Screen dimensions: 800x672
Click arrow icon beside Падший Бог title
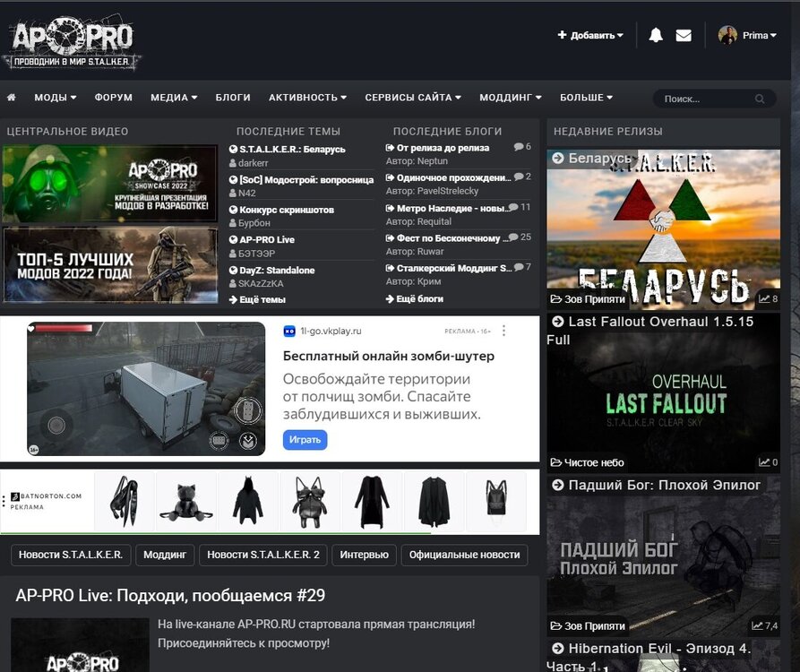(557, 485)
